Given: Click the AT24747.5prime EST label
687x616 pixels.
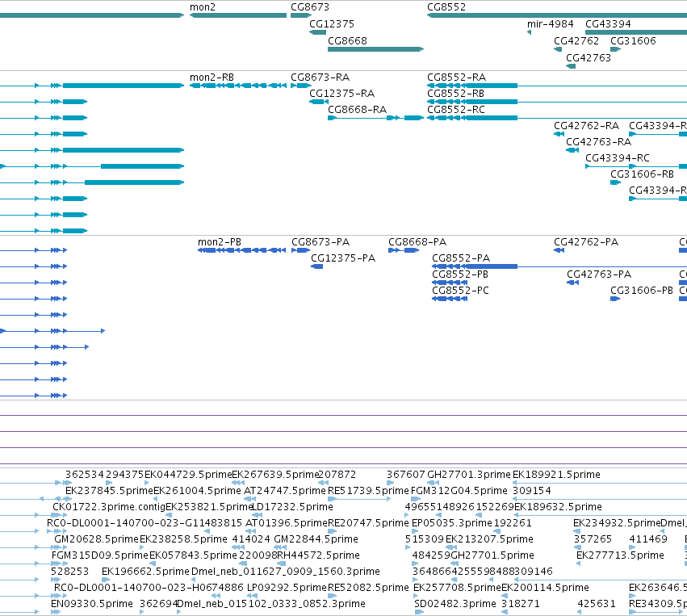Looking at the screenshot, I should click(x=285, y=491).
